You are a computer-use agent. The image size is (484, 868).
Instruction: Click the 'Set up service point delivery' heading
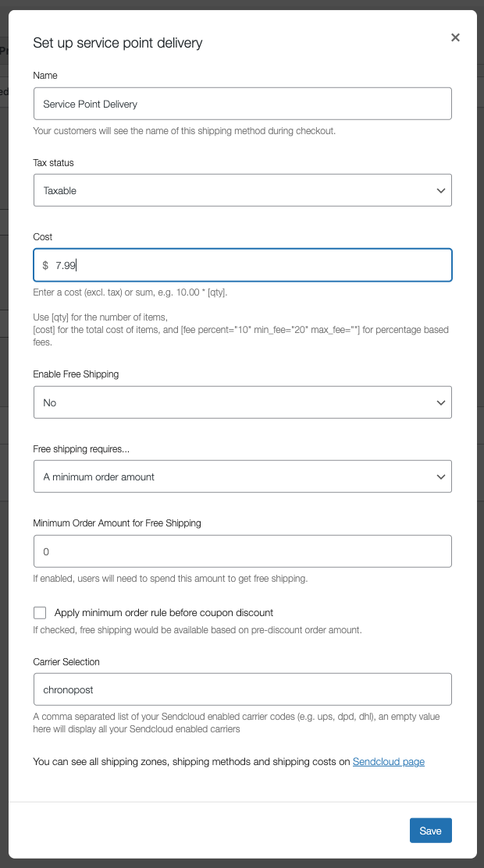[118, 43]
